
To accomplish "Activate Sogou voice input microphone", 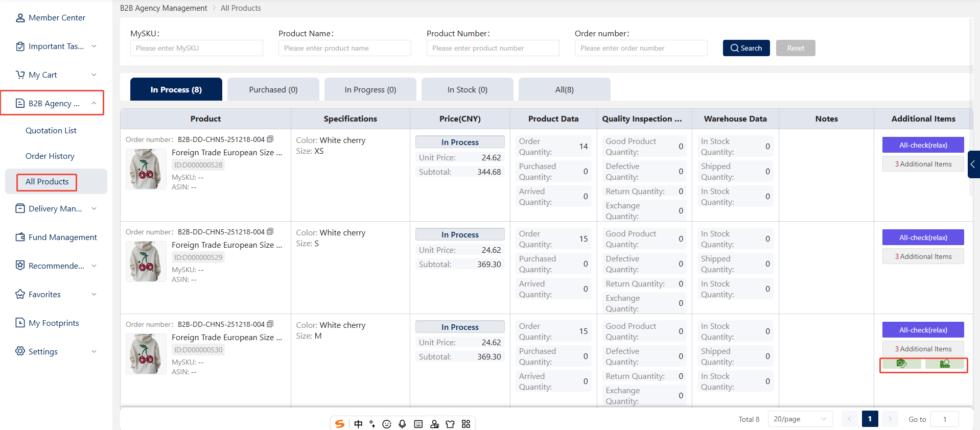I will (x=403, y=424).
